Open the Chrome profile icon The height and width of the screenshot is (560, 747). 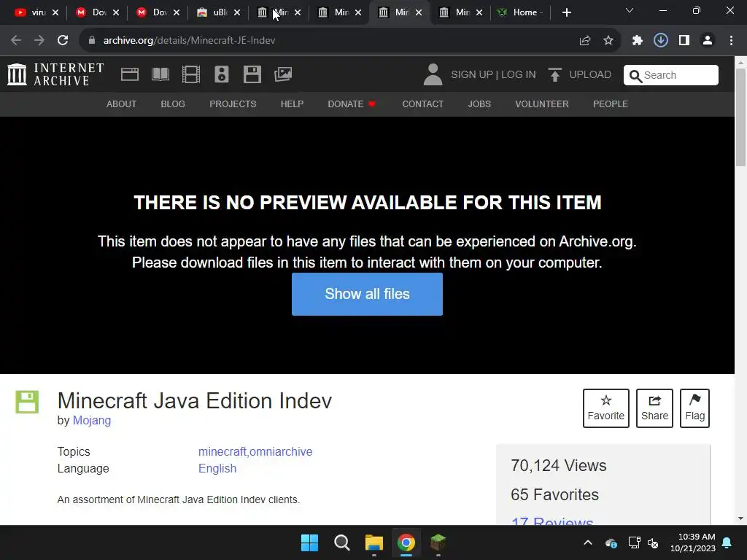(x=708, y=41)
